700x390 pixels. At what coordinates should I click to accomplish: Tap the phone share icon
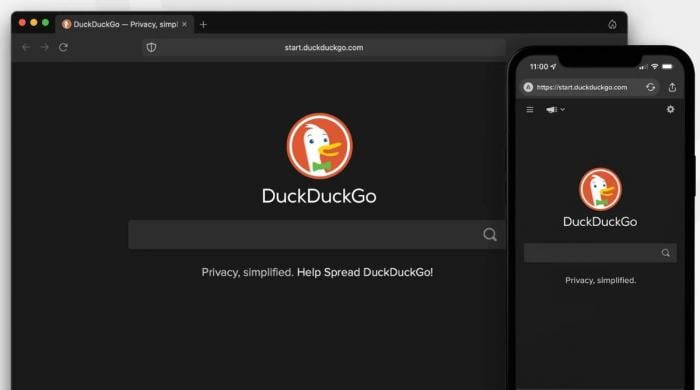(672, 87)
